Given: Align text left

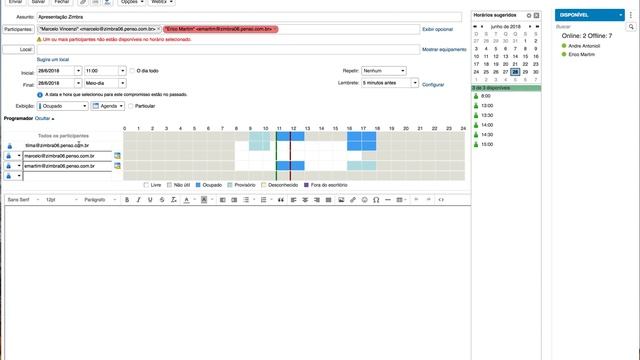Looking at the screenshot, I should pyautogui.click(x=293, y=200).
